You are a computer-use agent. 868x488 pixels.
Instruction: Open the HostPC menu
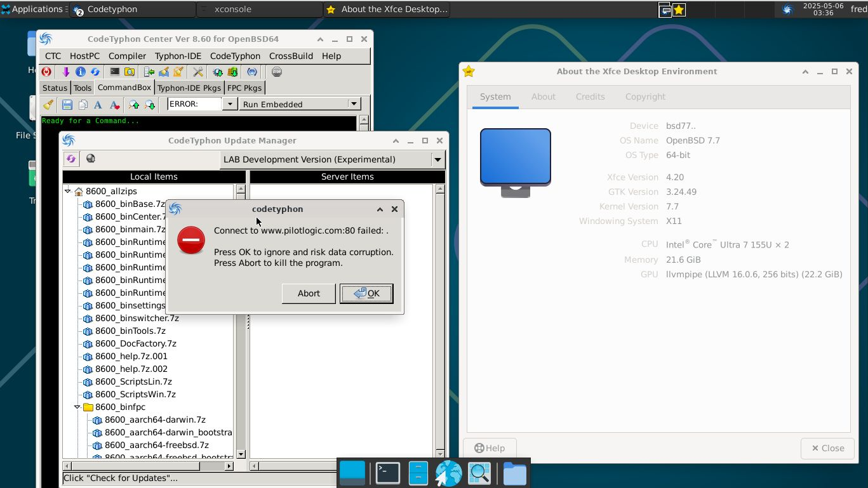click(x=85, y=56)
